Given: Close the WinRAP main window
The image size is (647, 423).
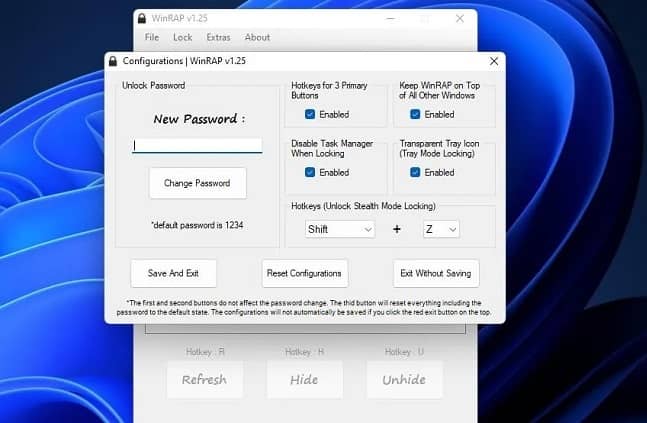Looking at the screenshot, I should (x=460, y=19).
